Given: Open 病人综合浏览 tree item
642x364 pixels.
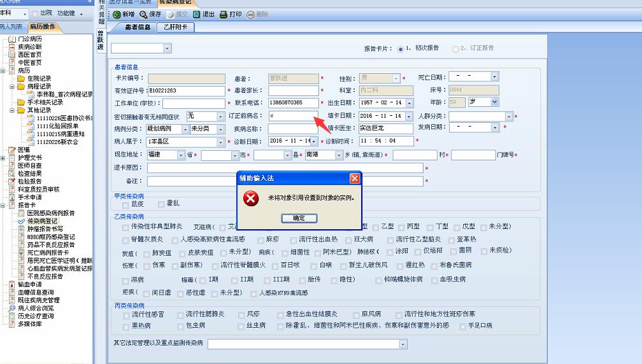Looking at the screenshot, I should click(x=36, y=308).
